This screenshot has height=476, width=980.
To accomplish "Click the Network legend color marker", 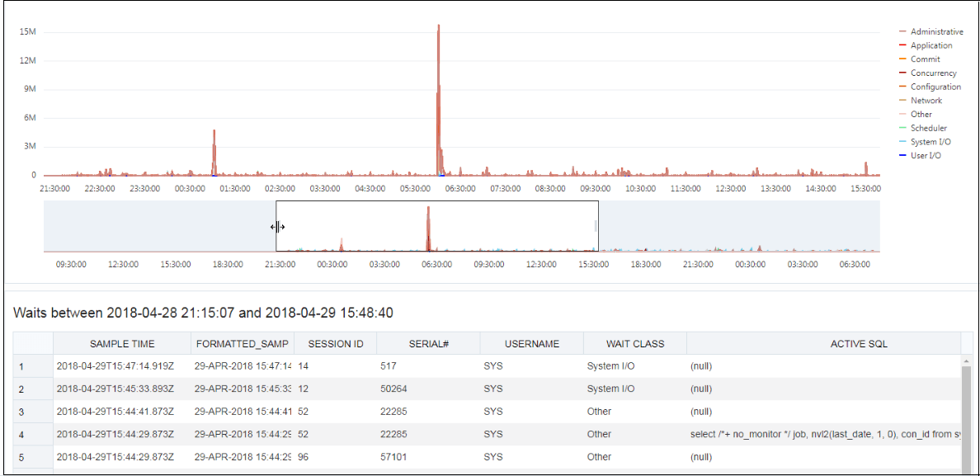I will tap(901, 100).
